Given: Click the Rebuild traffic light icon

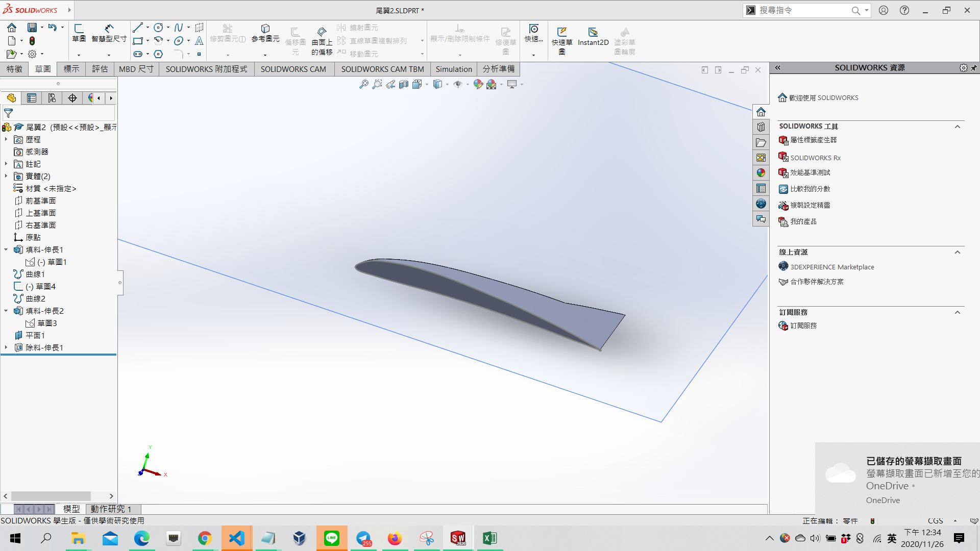Looking at the screenshot, I should pyautogui.click(x=32, y=41).
